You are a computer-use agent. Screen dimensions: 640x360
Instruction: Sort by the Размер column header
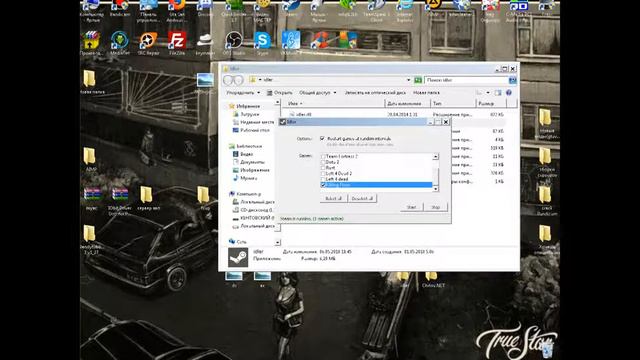[491, 104]
